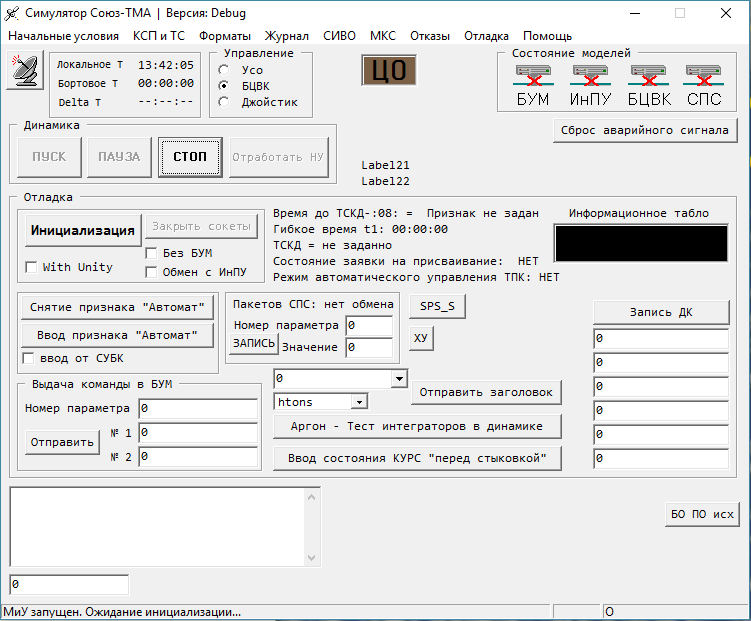Screen dimensions: 751x621
Task: Focus the СПС Значение input field
Action: (x=369, y=347)
